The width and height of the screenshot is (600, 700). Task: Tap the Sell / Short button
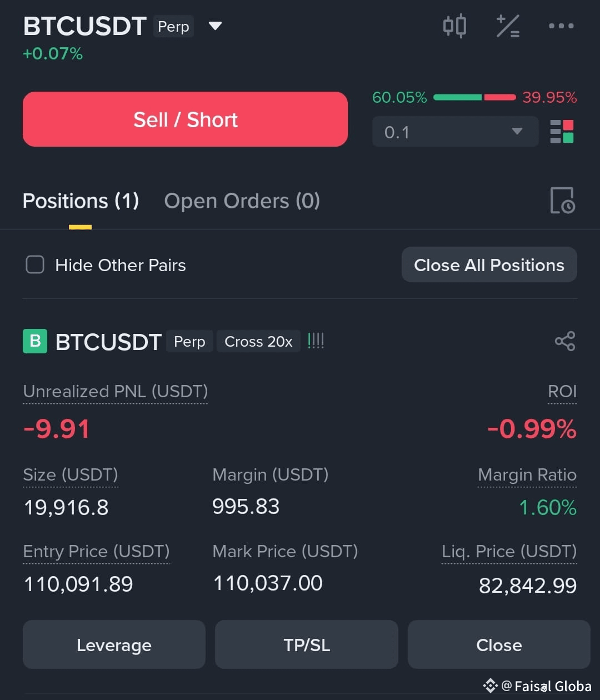tap(185, 119)
